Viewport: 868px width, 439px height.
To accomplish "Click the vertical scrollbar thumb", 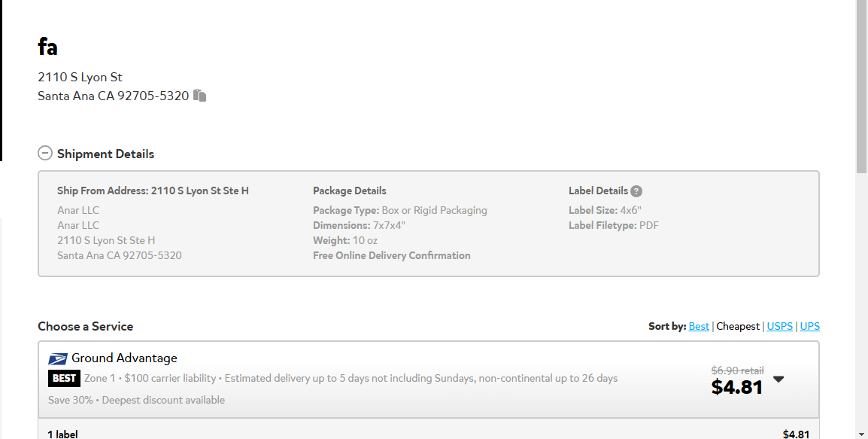I will tap(861, 86).
